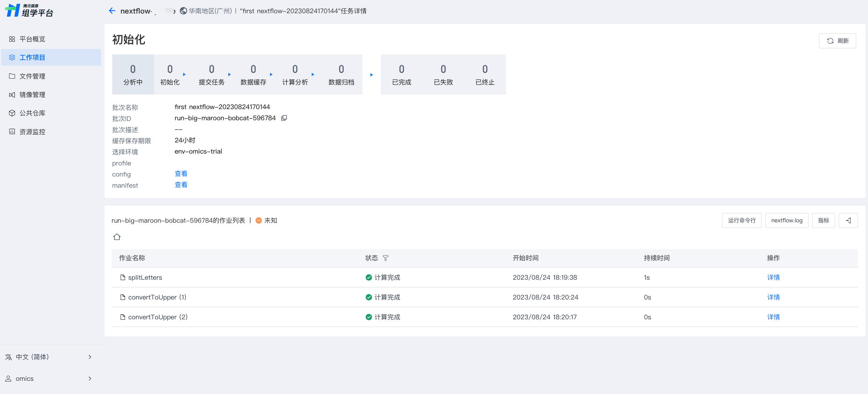Go to 文件管理 sidebar item
Image resolution: width=868 pixels, height=394 pixels.
(x=32, y=76)
